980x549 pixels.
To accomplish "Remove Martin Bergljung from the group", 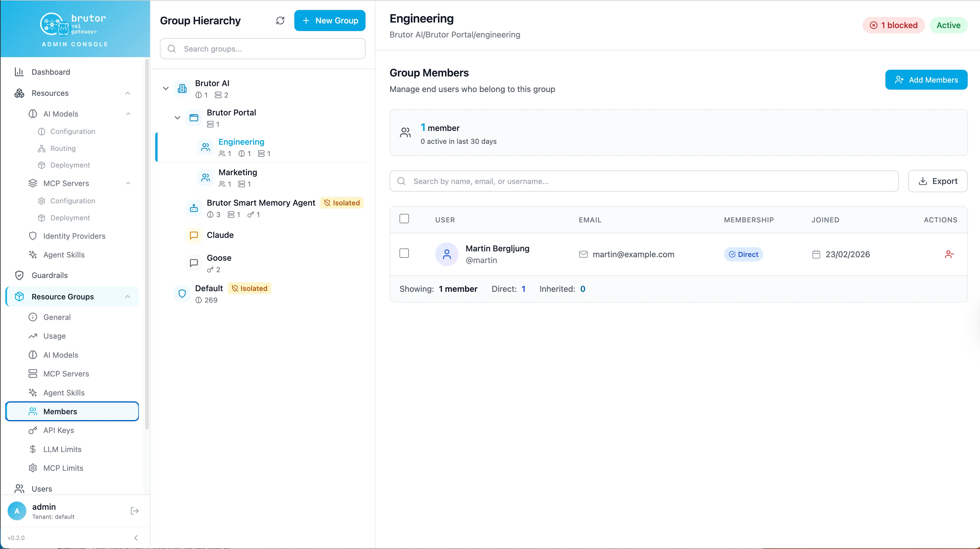I will 949,254.
